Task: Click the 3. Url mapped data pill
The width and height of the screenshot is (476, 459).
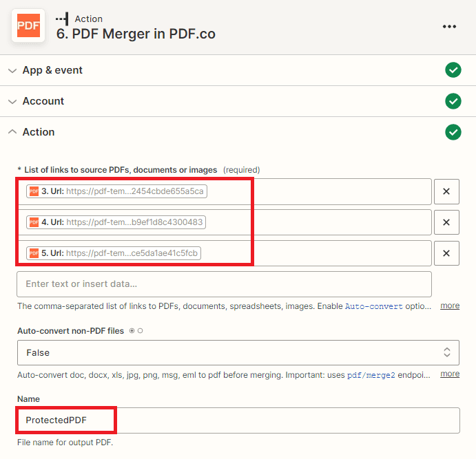Action: (116, 191)
